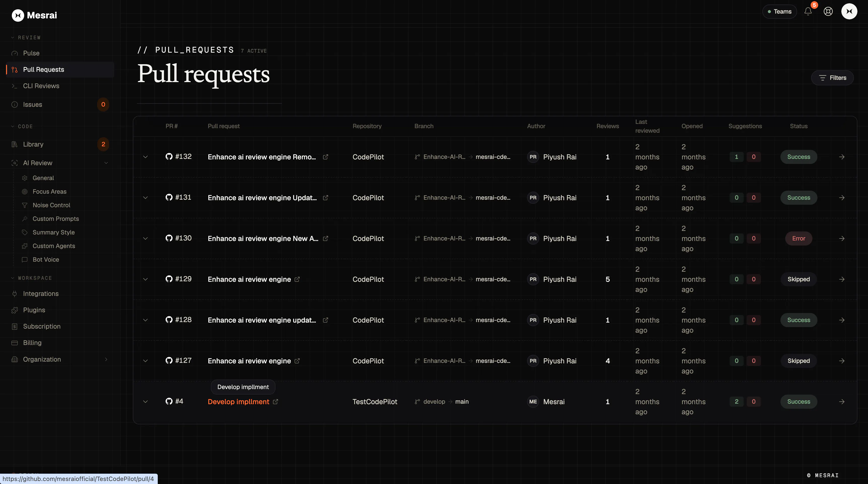Screen dimensions: 868x484
Task: Expand the row for PR #128
Action: [145, 320]
